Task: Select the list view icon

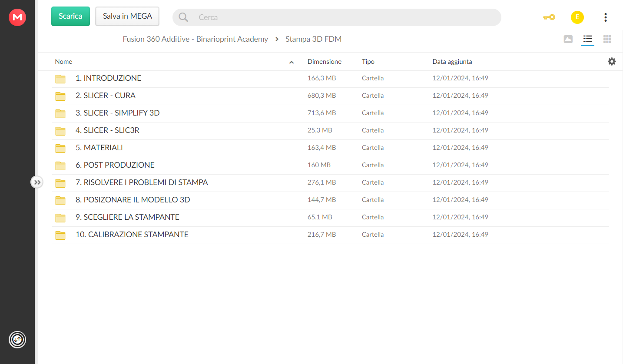Action: [588, 39]
